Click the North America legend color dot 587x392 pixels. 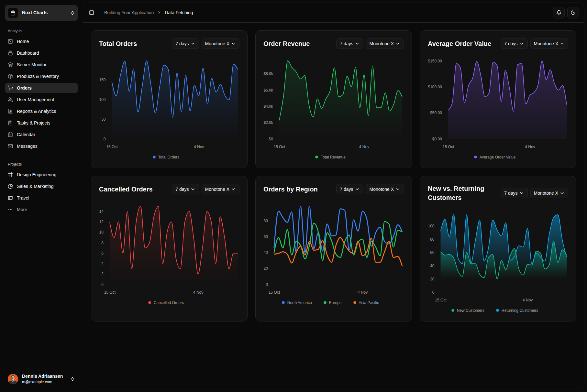click(283, 303)
